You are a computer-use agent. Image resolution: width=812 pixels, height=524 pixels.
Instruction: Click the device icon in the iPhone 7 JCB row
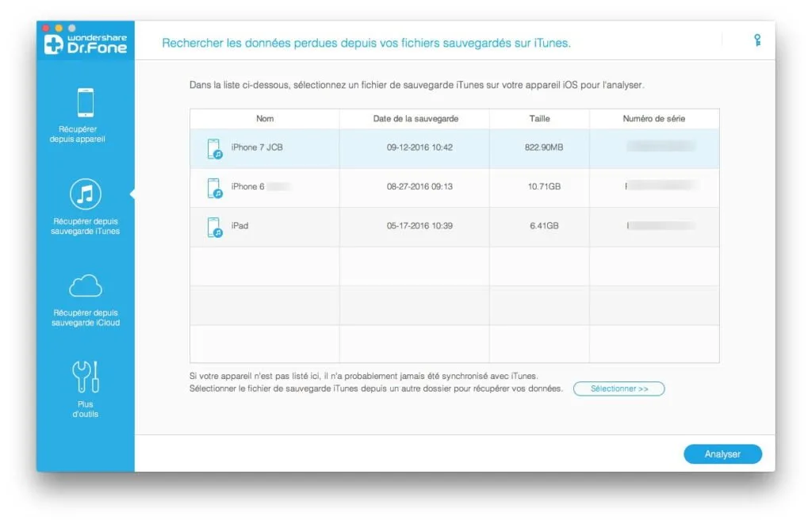[214, 148]
